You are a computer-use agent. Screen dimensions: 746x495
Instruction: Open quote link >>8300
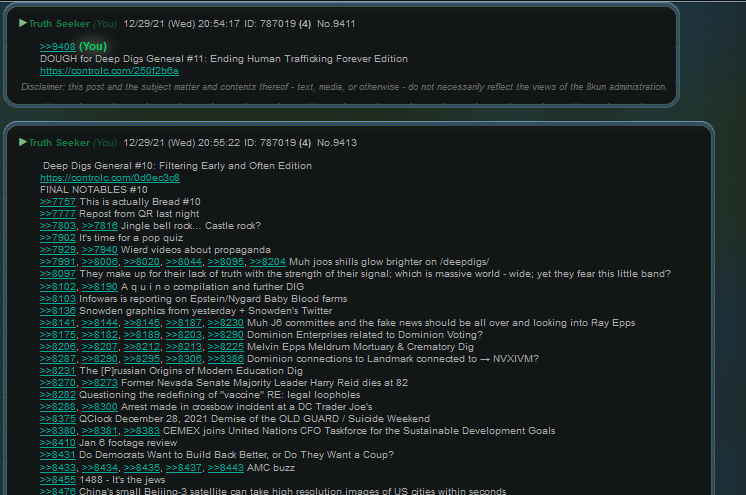[x=99, y=407]
